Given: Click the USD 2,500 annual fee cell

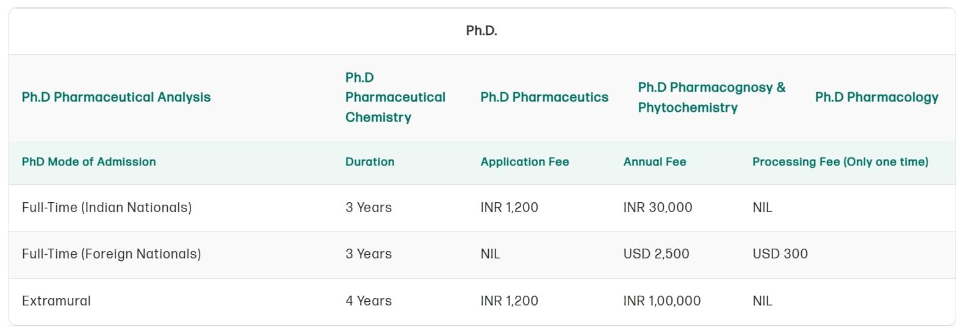Looking at the screenshot, I should pos(656,254).
